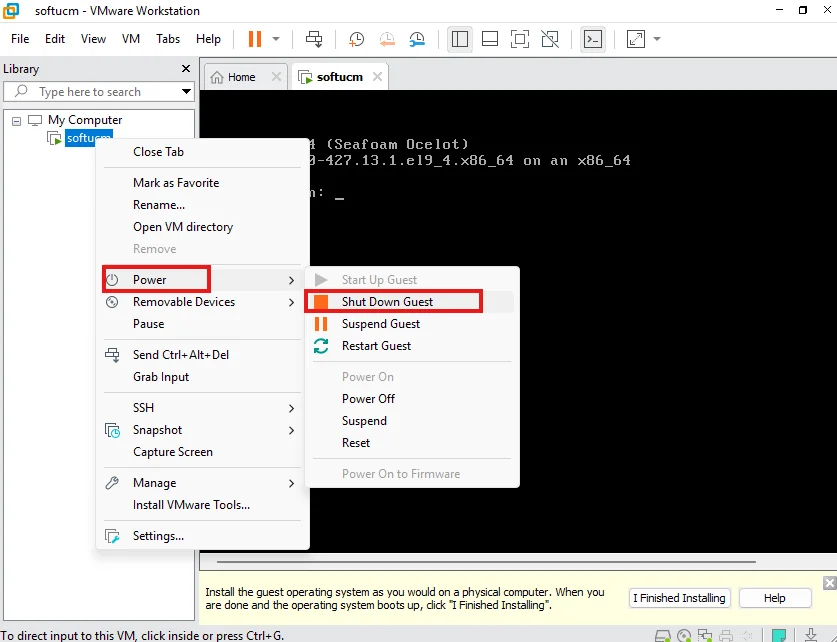Choose Power Off from submenu
This screenshot has width=837, height=642.
[368, 399]
